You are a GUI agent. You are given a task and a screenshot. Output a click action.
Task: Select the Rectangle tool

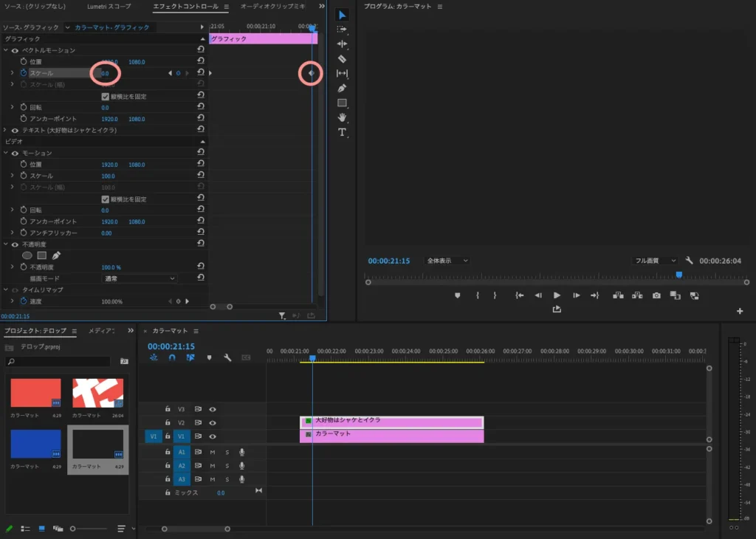pyautogui.click(x=342, y=103)
